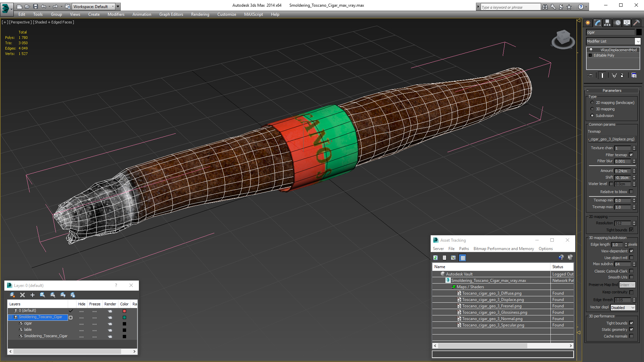Toggle Static geometry checkbox
644x362 pixels.
point(631,329)
